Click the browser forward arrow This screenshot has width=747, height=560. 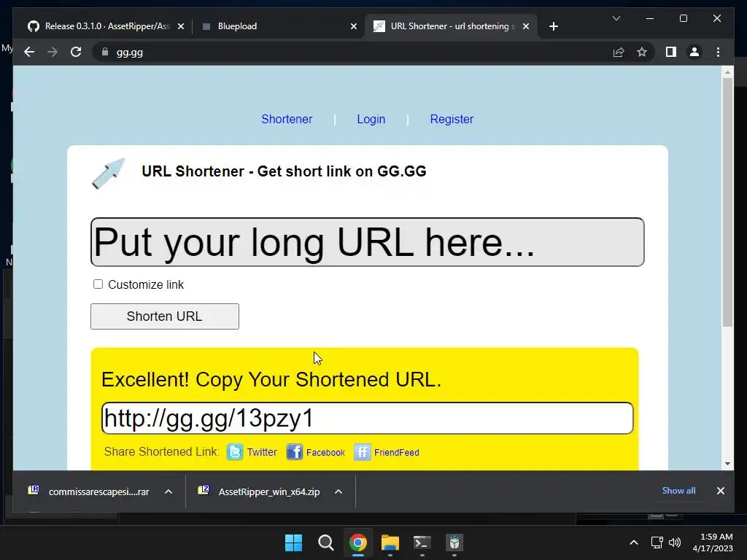[53, 52]
